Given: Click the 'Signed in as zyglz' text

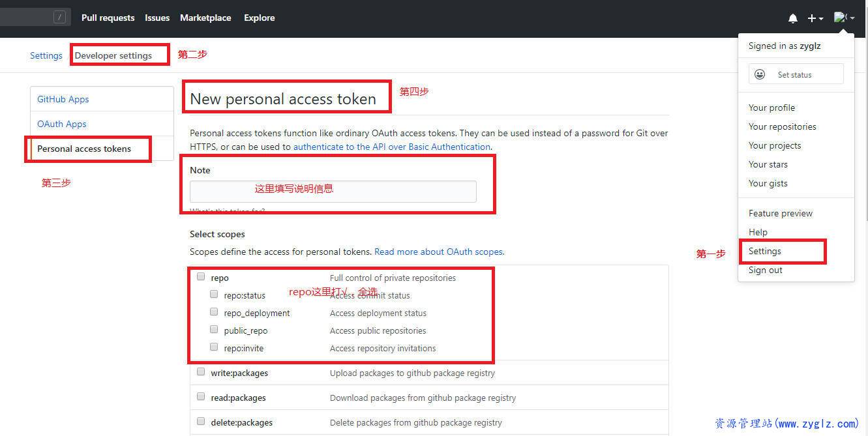Looking at the screenshot, I should [785, 46].
